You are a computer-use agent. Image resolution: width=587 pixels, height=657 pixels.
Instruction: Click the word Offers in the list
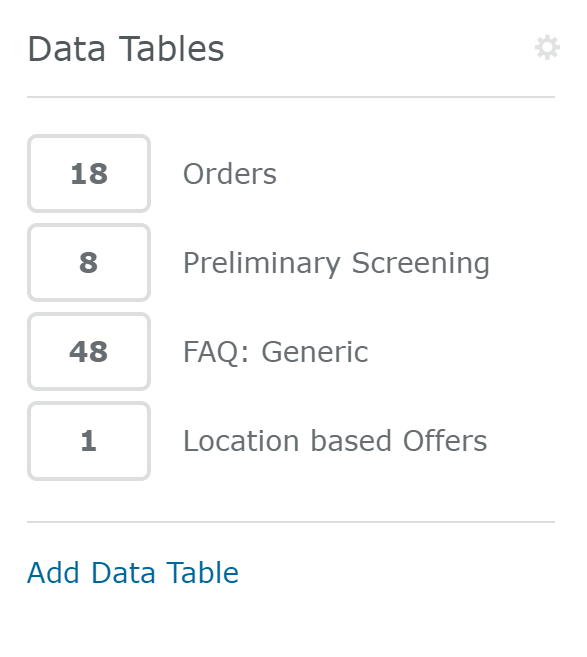pyautogui.click(x=445, y=441)
